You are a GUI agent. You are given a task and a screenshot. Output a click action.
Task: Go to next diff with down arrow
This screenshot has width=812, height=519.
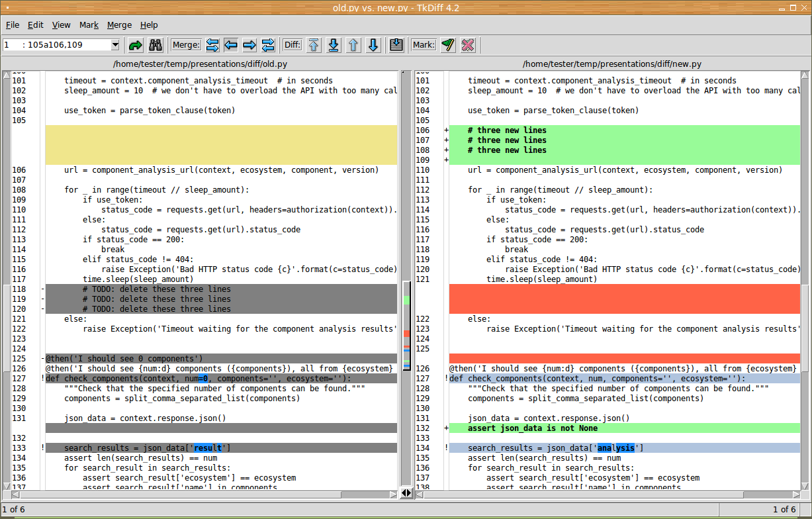tap(373, 45)
